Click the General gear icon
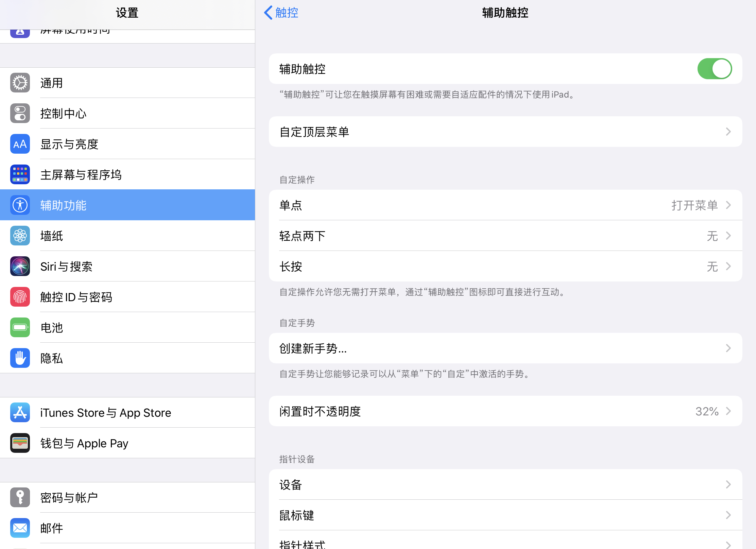Image resolution: width=756 pixels, height=549 pixels. [20, 83]
